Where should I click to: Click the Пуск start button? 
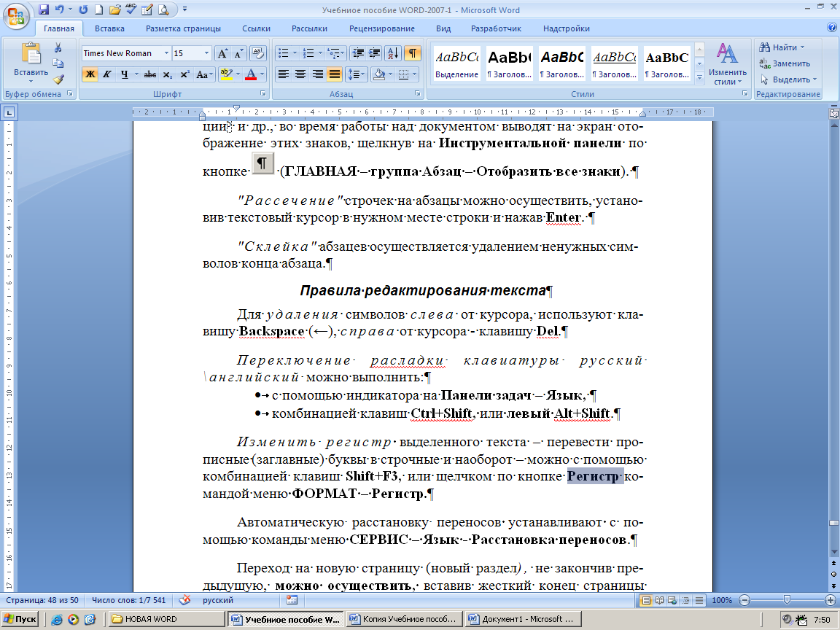[x=20, y=619]
